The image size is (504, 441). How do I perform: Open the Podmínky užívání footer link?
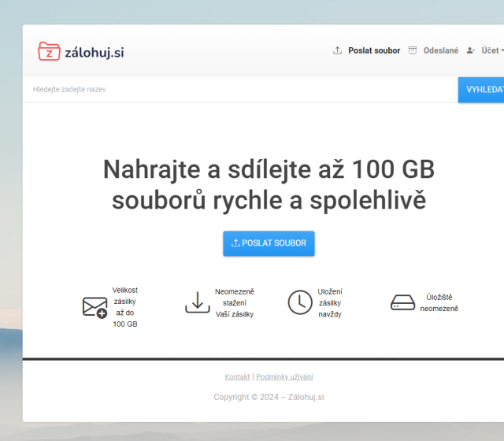click(284, 376)
